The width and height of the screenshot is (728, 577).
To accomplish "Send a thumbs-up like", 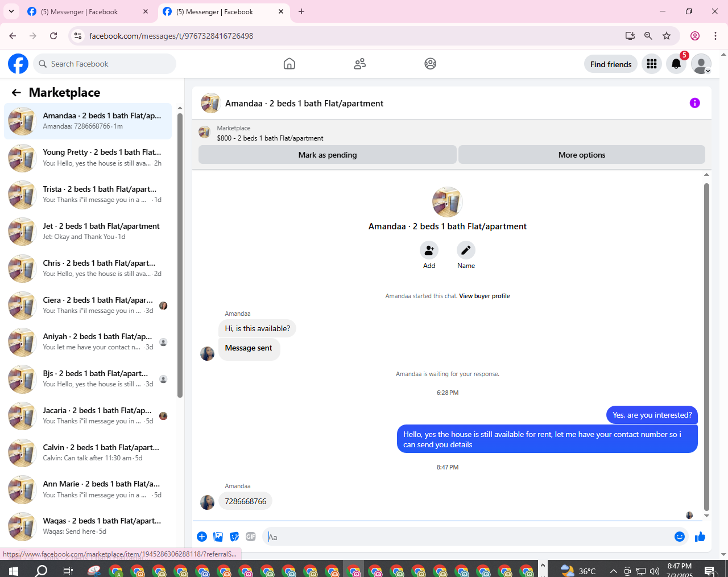I will pyautogui.click(x=700, y=537).
